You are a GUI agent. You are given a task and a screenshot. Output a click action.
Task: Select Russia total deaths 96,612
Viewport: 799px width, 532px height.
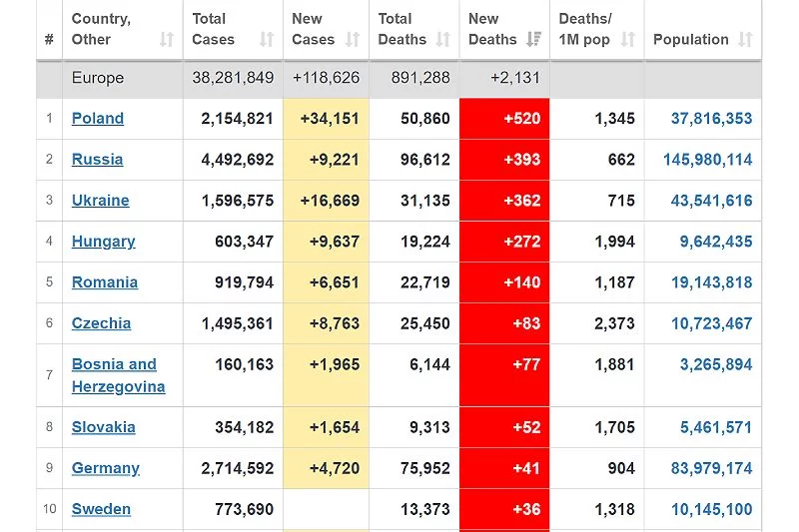point(425,160)
